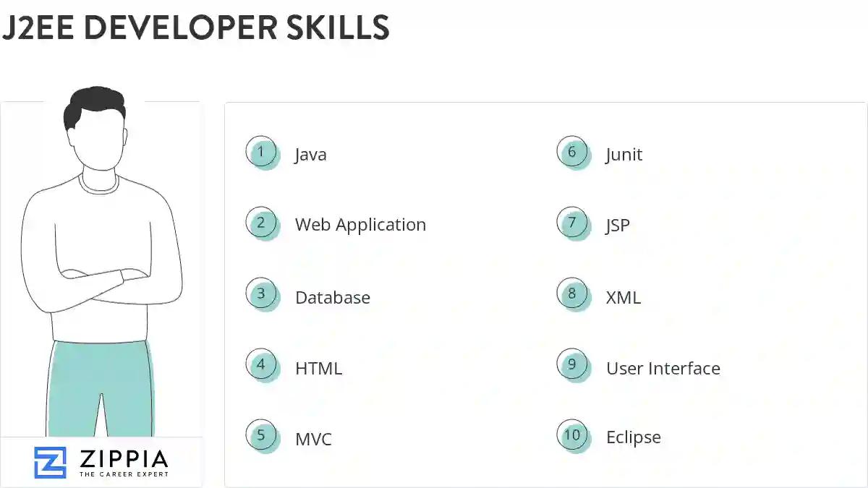Select the Web Application skill text
This screenshot has width=868, height=488.
pos(360,224)
